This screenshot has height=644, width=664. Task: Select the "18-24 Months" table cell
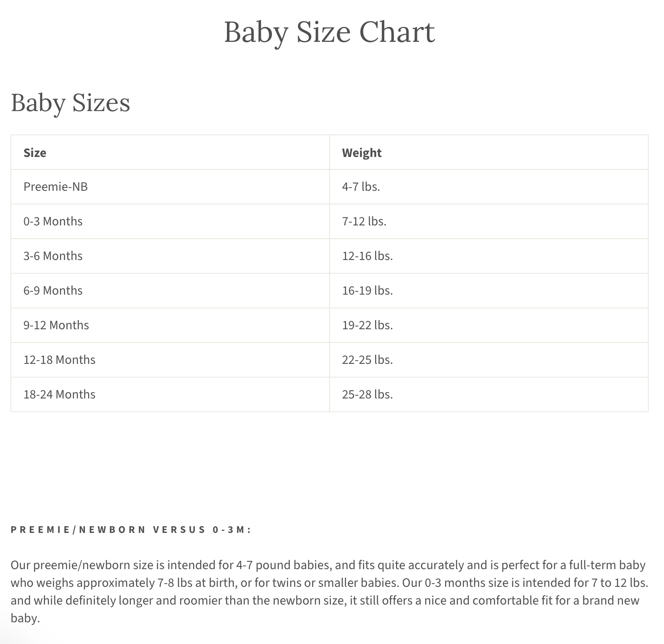(x=60, y=394)
